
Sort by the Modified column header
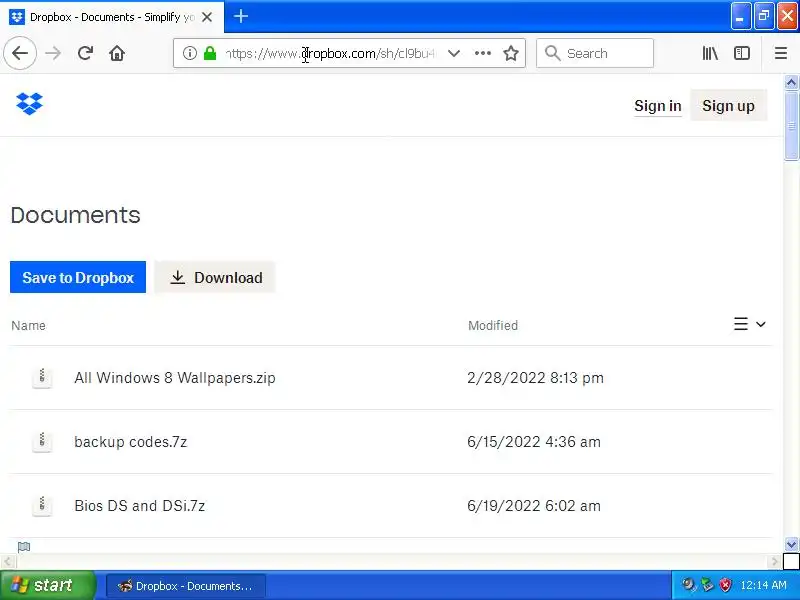point(493,326)
